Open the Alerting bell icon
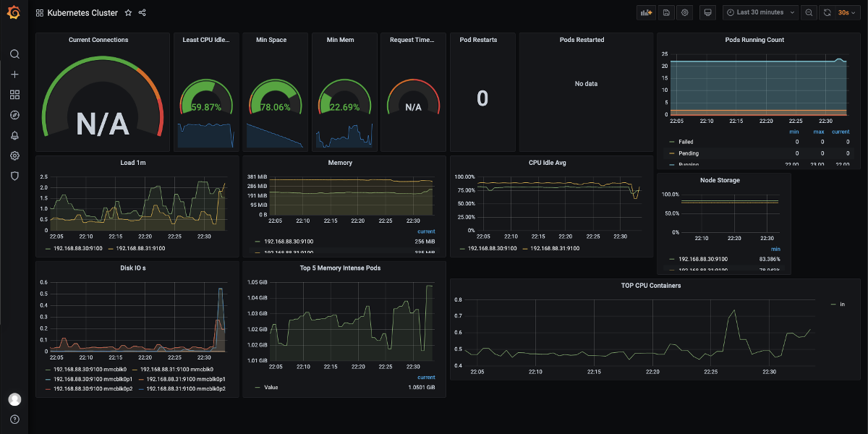868x434 pixels. click(x=14, y=135)
